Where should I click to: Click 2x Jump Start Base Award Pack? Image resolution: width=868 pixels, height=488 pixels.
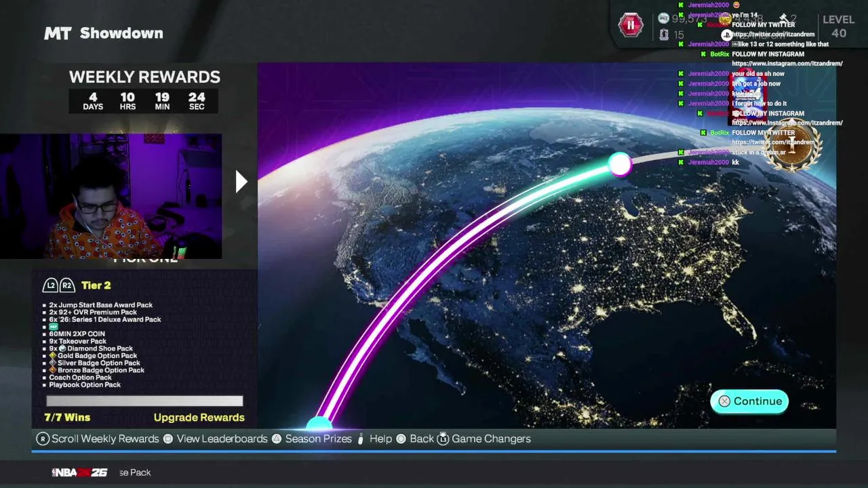tap(100, 305)
